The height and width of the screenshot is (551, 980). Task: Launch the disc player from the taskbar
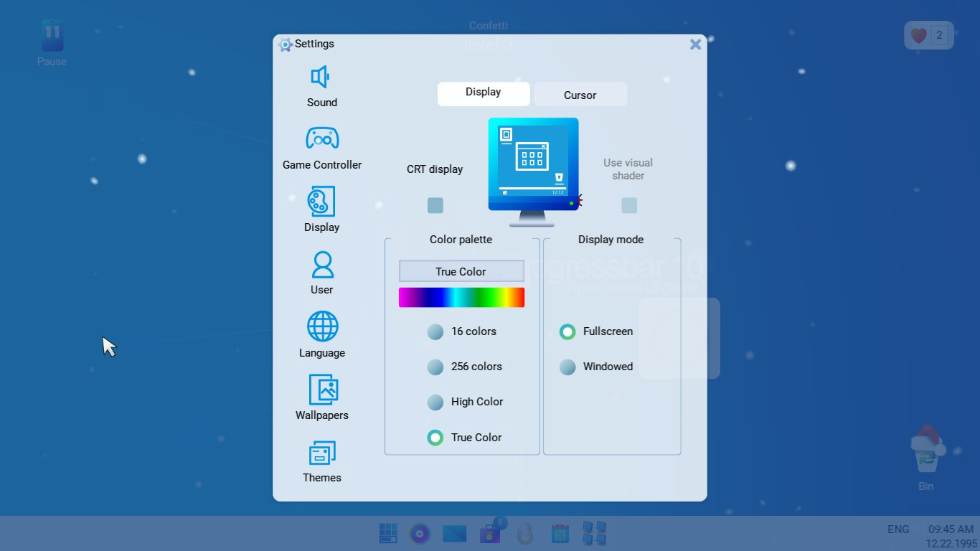coord(420,533)
